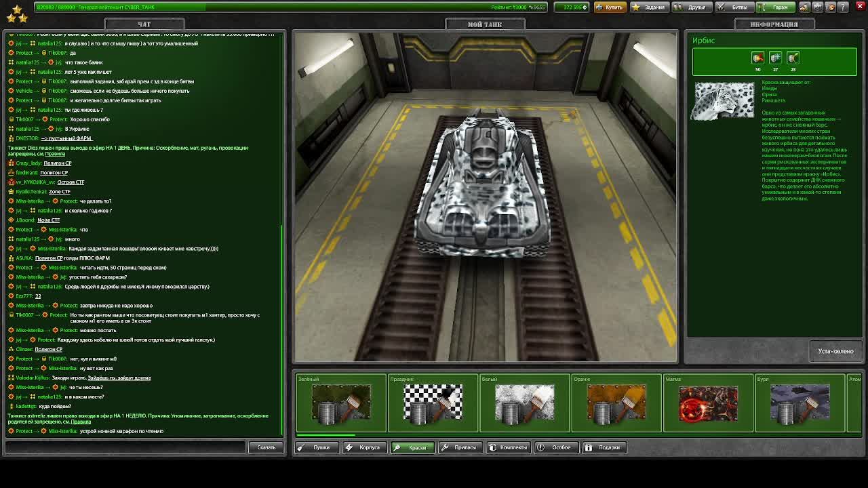Select the Праздник checkered paint
The image size is (868, 488).
433,403
